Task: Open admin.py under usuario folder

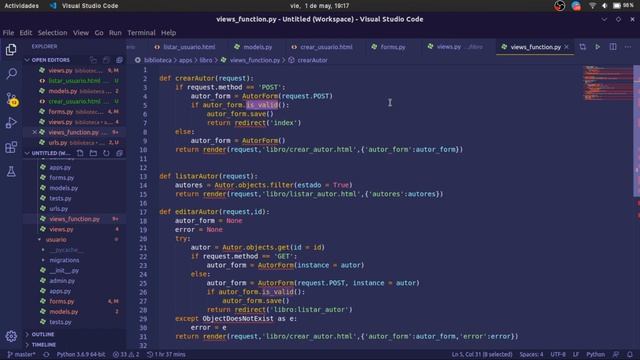Action: [62, 281]
